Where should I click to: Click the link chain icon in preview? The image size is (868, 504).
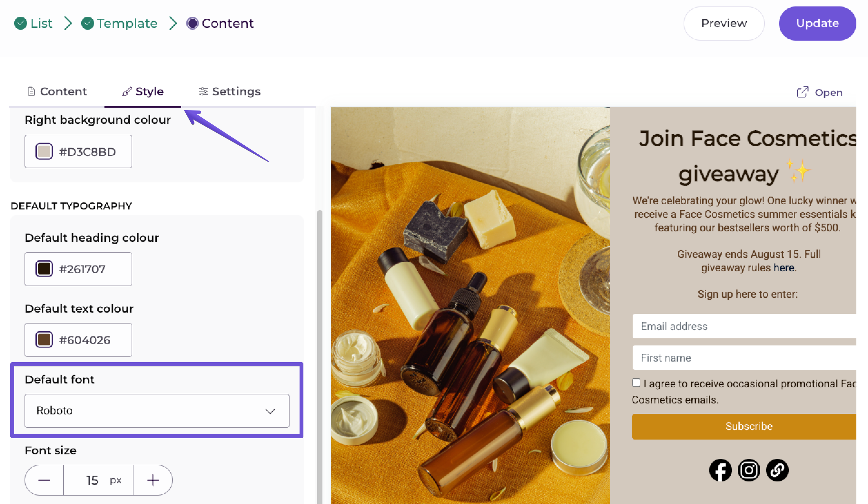pos(777,470)
